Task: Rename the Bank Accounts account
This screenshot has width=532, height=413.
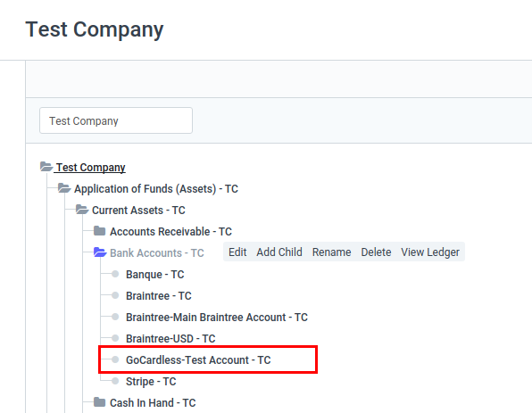Action: pyautogui.click(x=331, y=252)
